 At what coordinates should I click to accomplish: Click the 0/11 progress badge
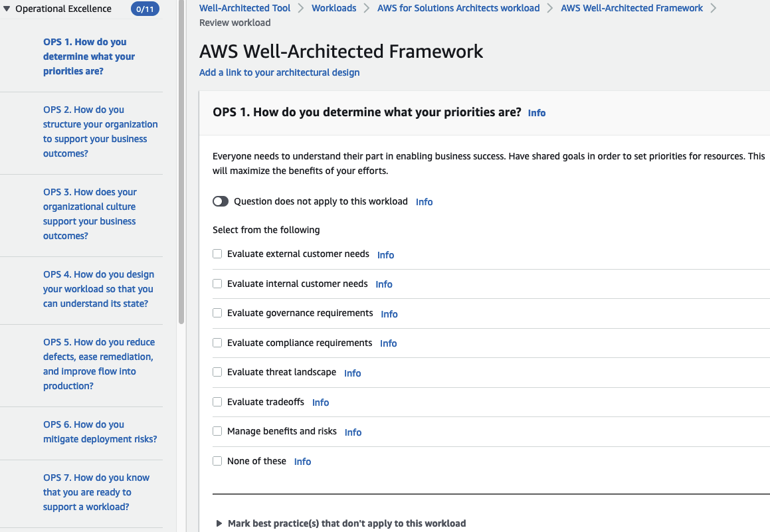pyautogui.click(x=145, y=9)
